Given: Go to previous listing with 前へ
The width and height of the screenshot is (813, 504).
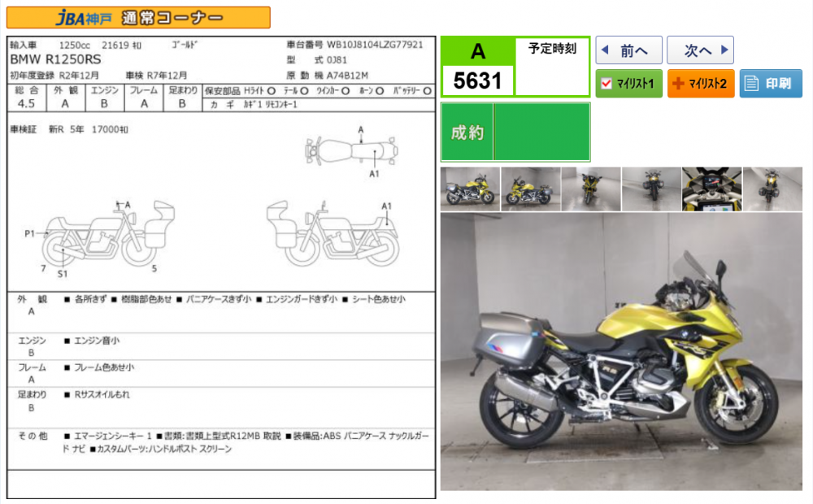Looking at the screenshot, I should point(628,50).
